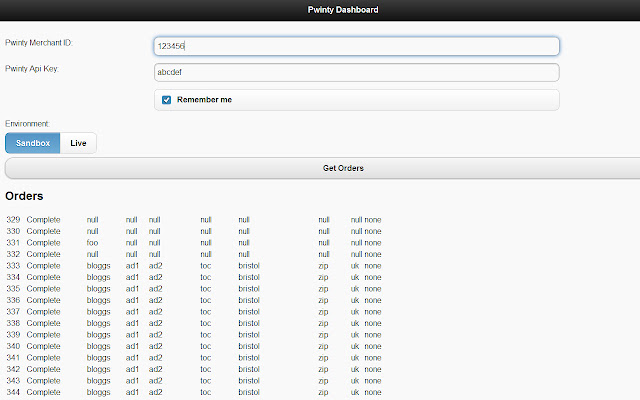Click the Orders heading

point(24,196)
